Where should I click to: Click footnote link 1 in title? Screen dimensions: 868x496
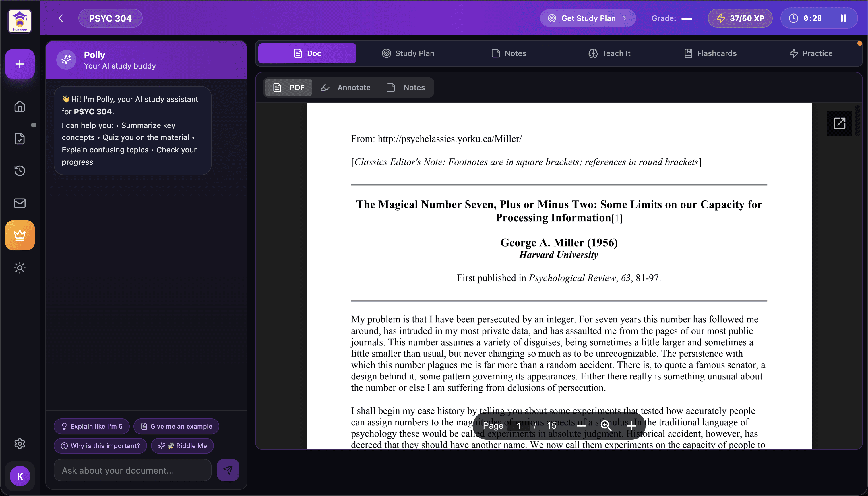pos(617,218)
